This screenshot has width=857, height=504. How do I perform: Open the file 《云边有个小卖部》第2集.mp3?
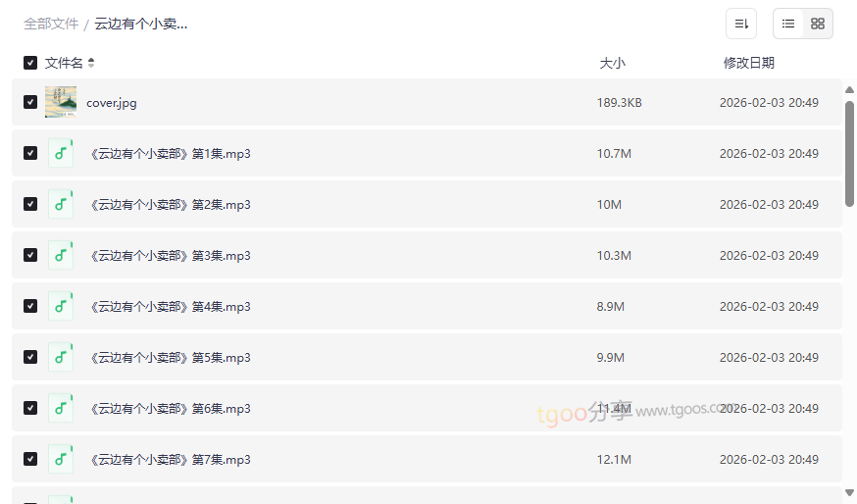click(171, 205)
